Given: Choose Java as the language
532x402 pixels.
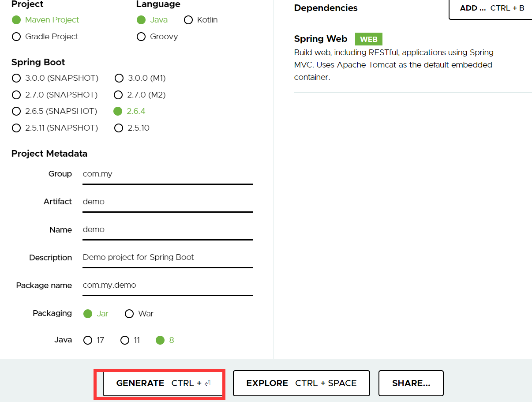Looking at the screenshot, I should [x=152, y=20].
